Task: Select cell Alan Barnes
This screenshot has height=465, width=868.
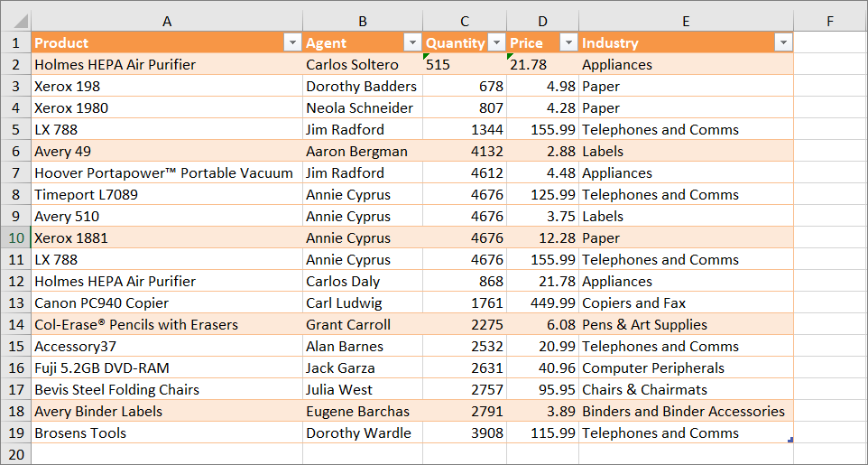Action: click(x=363, y=346)
